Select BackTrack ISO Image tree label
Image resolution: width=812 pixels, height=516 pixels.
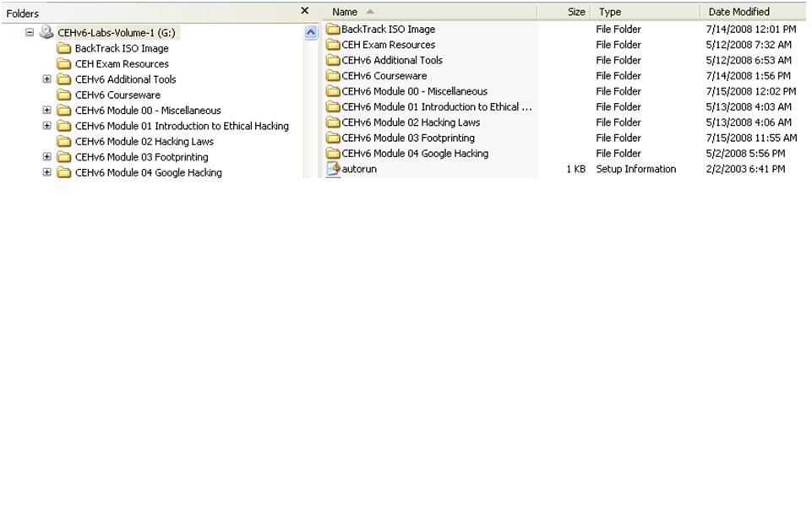(122, 49)
